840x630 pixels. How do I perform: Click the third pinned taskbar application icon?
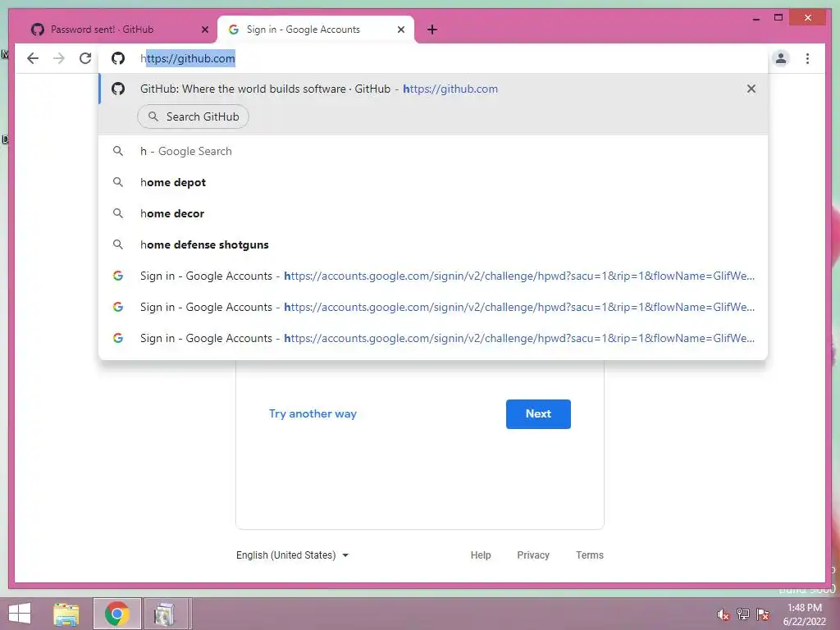[x=165, y=614]
